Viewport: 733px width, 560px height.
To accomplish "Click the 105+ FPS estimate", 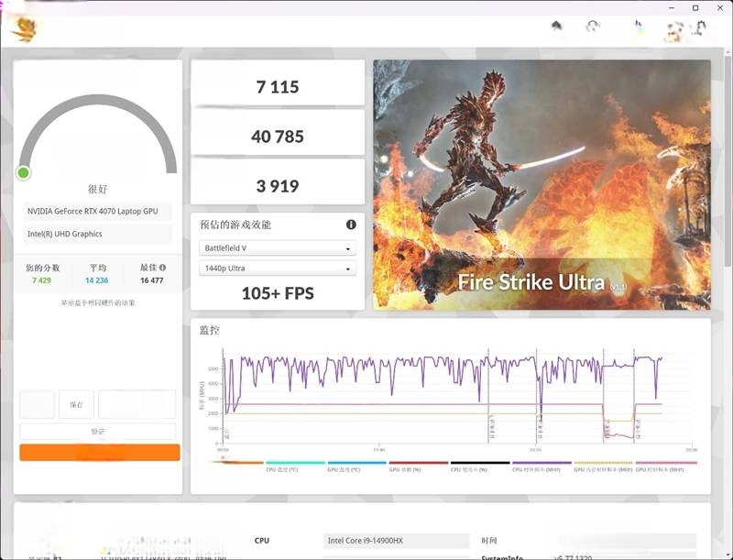I will pos(278,293).
